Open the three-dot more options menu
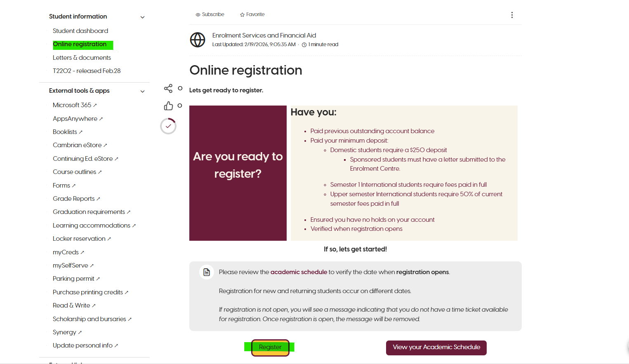The width and height of the screenshot is (629, 364). click(512, 15)
